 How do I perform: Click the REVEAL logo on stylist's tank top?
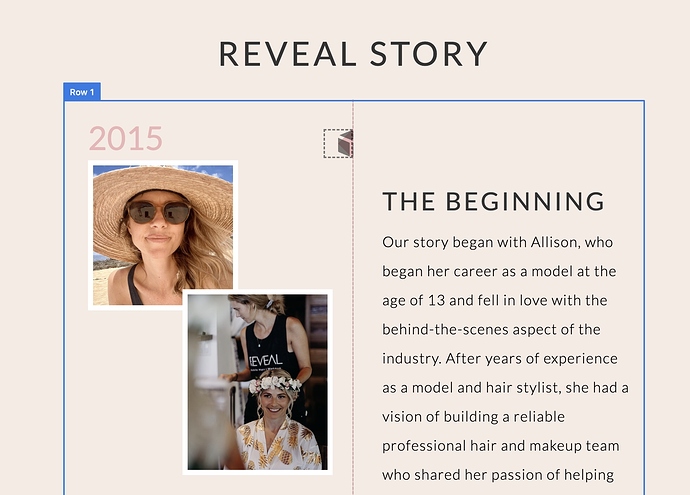265,361
